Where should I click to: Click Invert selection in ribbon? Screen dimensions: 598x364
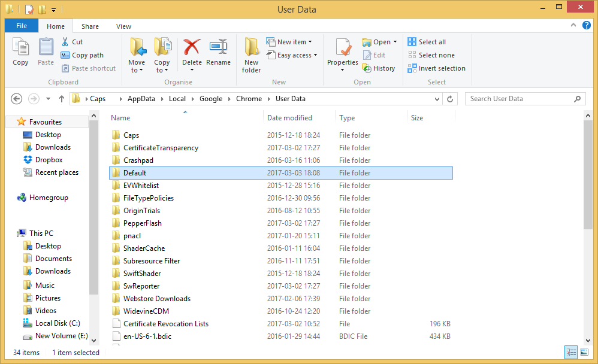[437, 68]
